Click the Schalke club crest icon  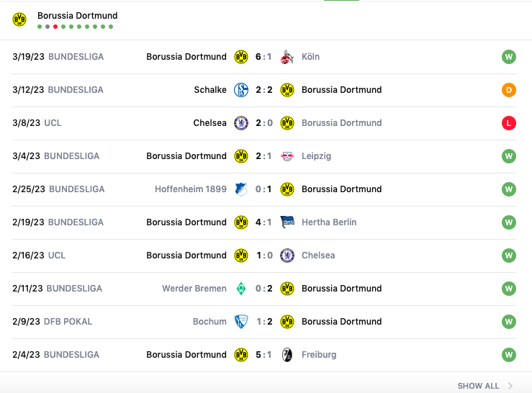coord(241,90)
